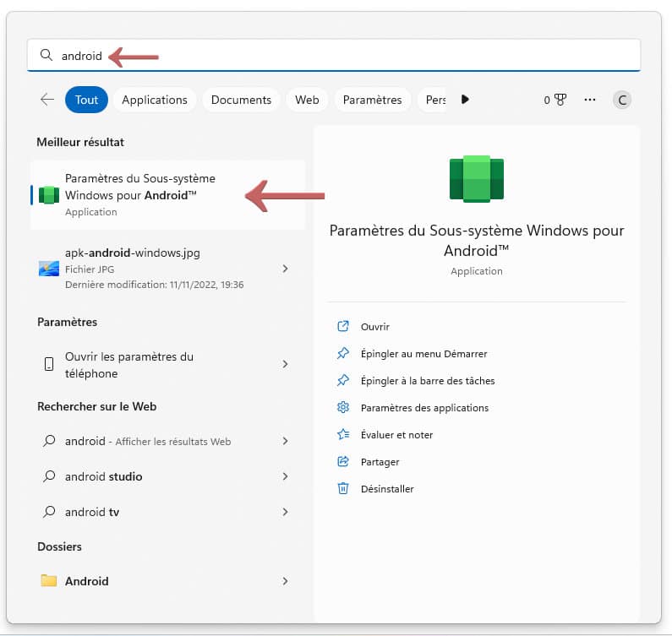672x636 pixels.
Task: Switch to the Documents filter tab
Action: coord(241,100)
